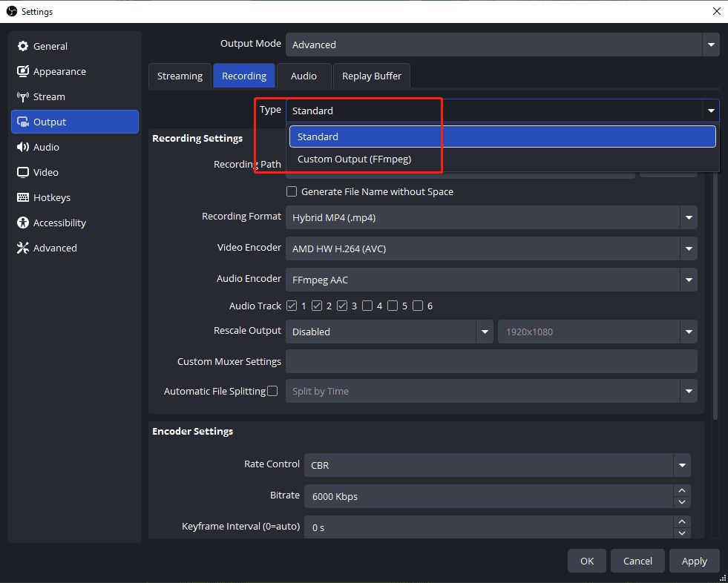Increase Bitrate using the up stepper arrow
The height and width of the screenshot is (583, 728).
pos(682,490)
